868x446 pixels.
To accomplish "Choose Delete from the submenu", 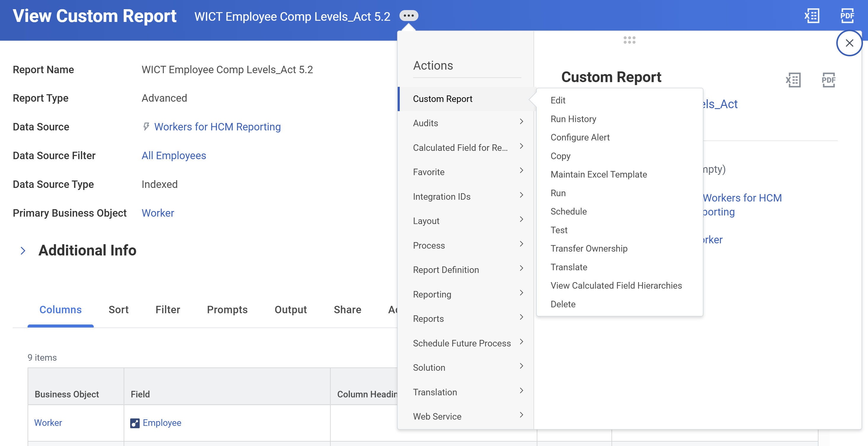I will [563, 304].
